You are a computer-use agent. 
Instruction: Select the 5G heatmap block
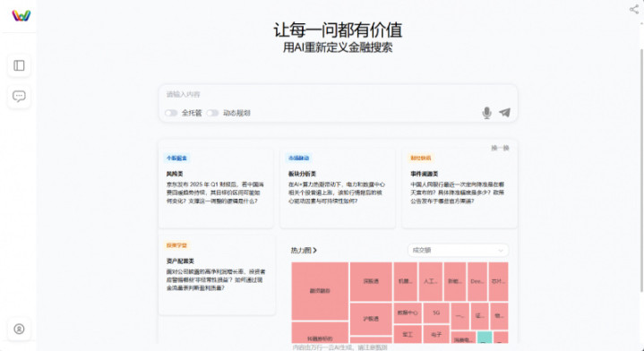coord(436,312)
